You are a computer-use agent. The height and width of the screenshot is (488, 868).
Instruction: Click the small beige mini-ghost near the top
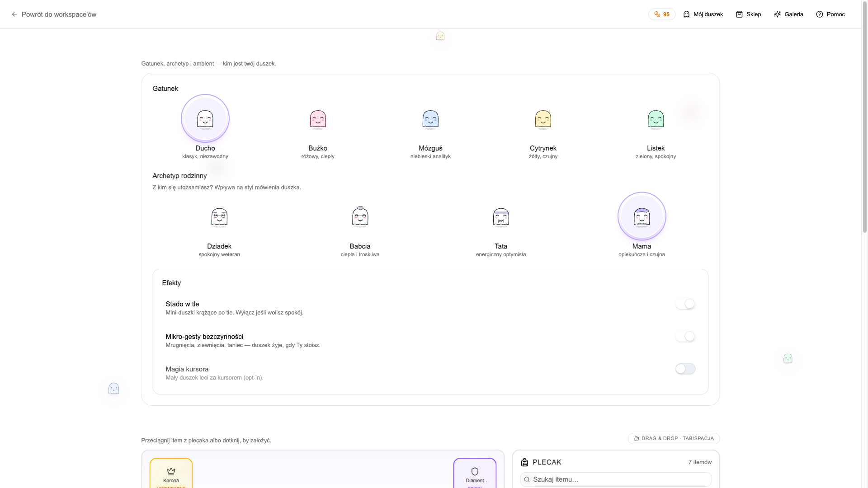(x=440, y=36)
